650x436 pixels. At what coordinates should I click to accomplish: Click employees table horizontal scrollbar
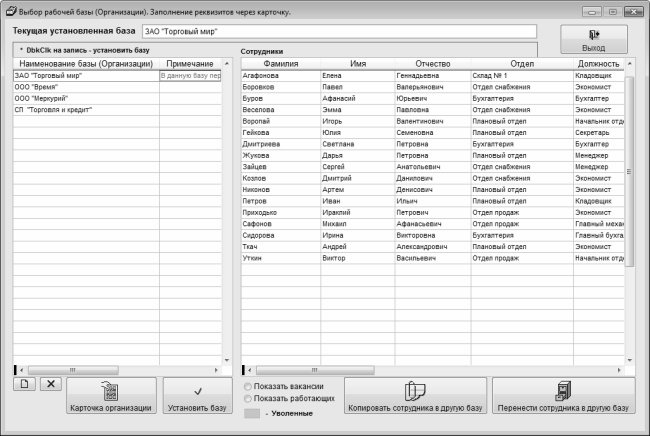pyautogui.click(x=430, y=370)
